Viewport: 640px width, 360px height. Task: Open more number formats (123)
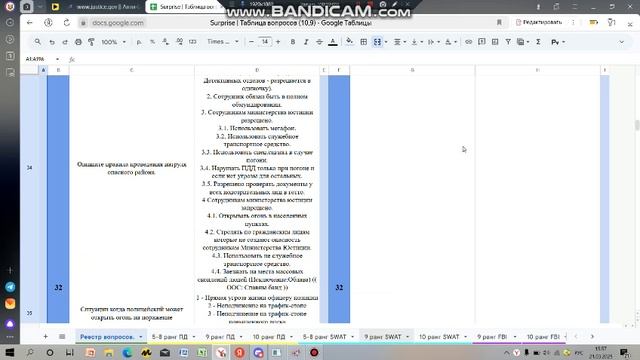pyautogui.click(x=193, y=42)
